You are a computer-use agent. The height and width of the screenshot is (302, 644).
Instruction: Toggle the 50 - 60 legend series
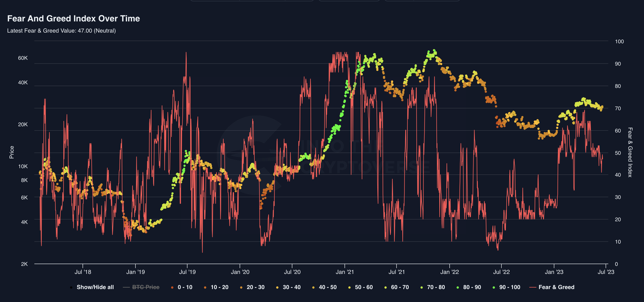[364, 287]
